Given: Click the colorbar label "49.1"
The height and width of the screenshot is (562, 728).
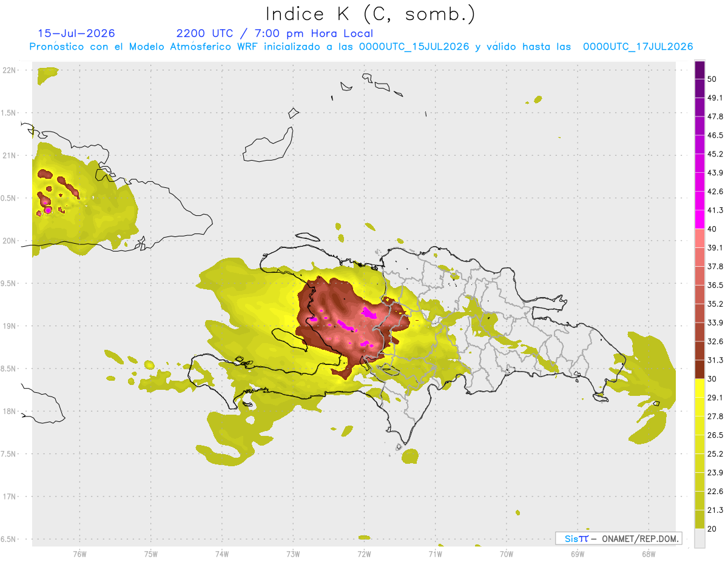Looking at the screenshot, I should [715, 98].
